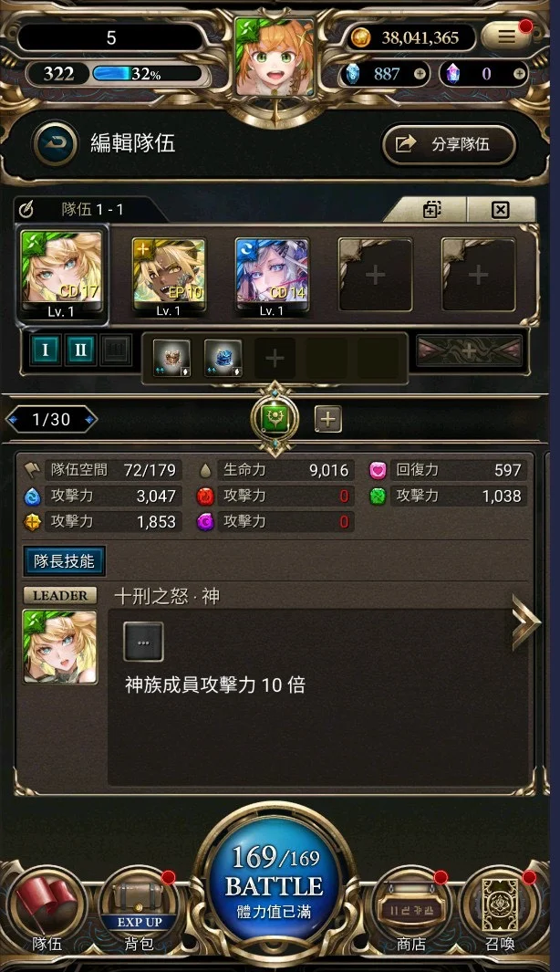Open the green team skill emblem
The image size is (560, 972).
pos(275,419)
